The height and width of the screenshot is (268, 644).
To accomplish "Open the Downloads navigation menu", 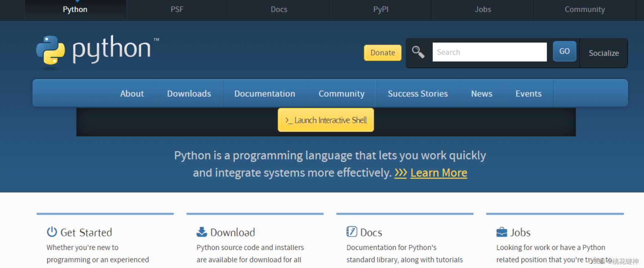I will (x=189, y=93).
